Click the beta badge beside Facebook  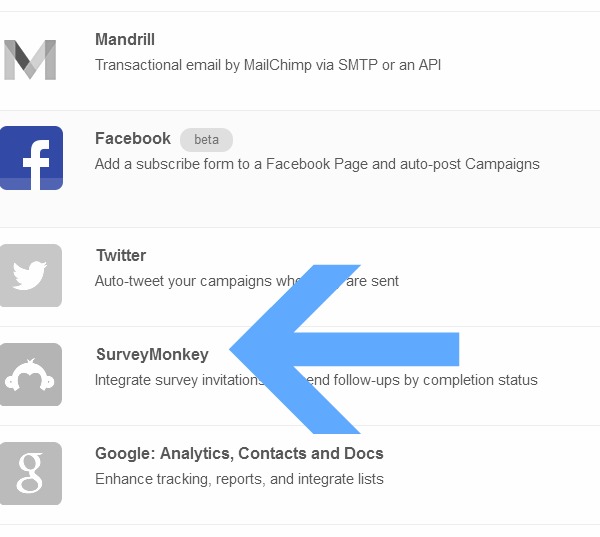(x=206, y=140)
